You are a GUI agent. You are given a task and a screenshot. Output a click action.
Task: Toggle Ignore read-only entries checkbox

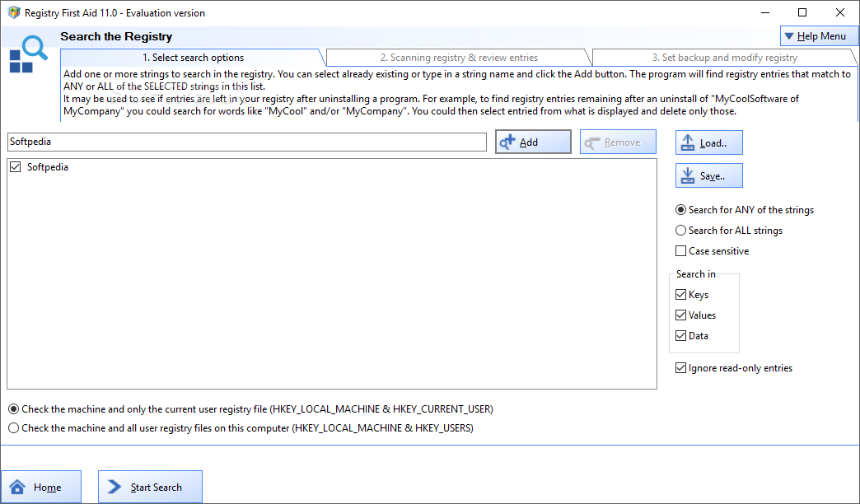(680, 368)
